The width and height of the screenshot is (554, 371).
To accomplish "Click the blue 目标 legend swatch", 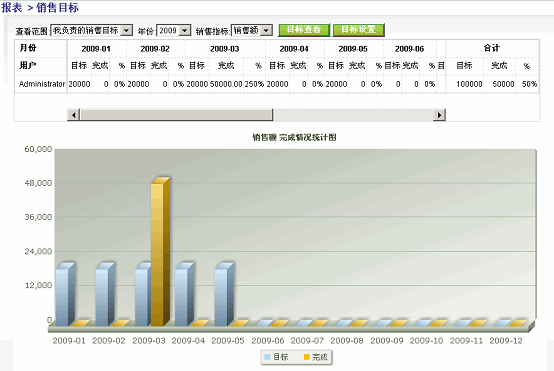I will coord(267,357).
